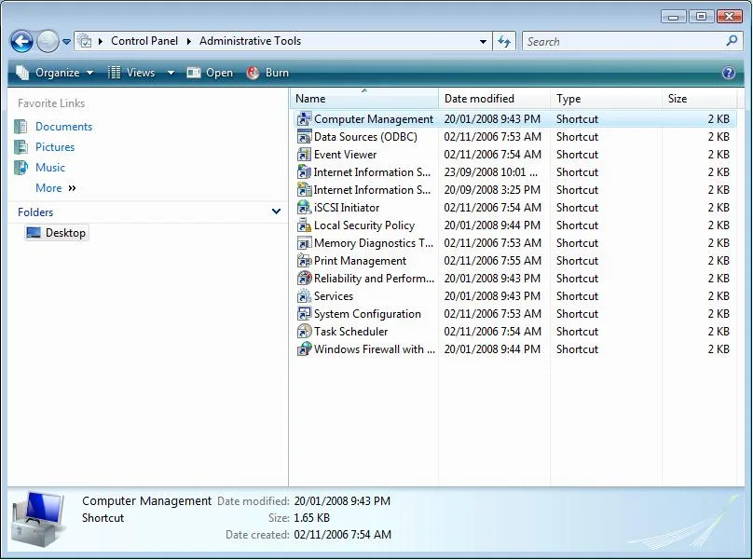This screenshot has height=560, width=753.
Task: Click the large preview icon in details pane
Action: click(39, 519)
